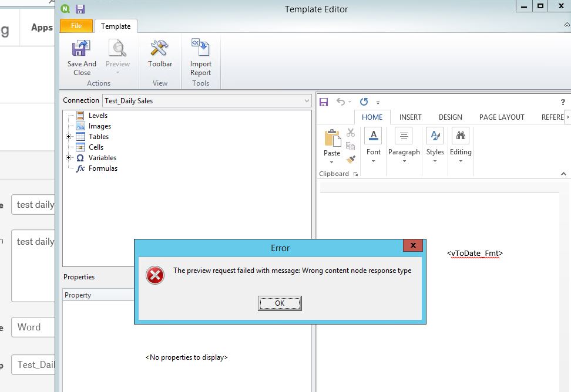Image resolution: width=571 pixels, height=392 pixels.
Task: Activate the Format Painter brush icon
Action: pos(350,159)
